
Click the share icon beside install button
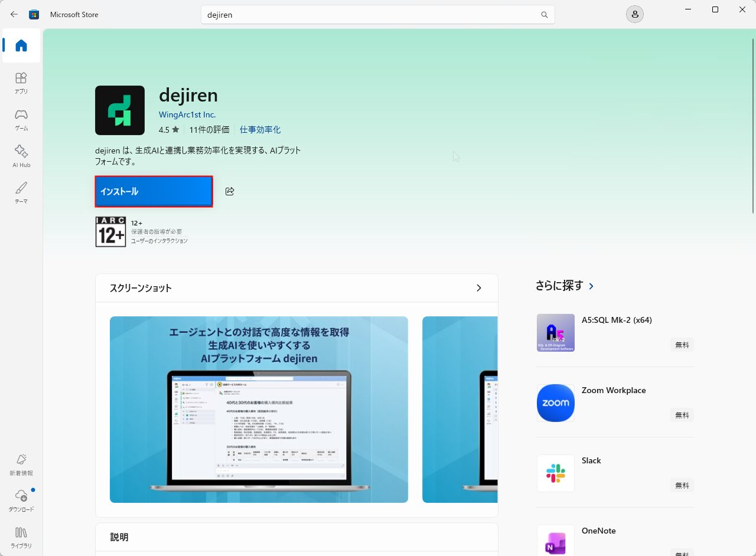point(230,191)
